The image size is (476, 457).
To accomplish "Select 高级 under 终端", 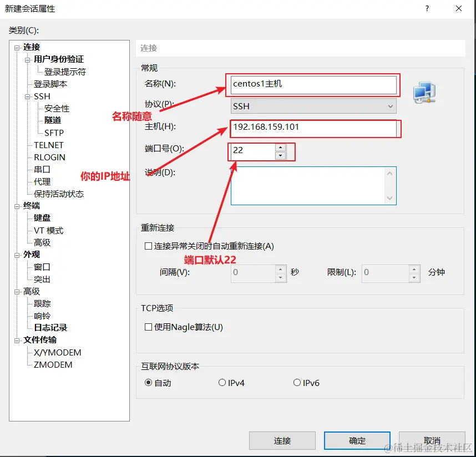I will [42, 243].
